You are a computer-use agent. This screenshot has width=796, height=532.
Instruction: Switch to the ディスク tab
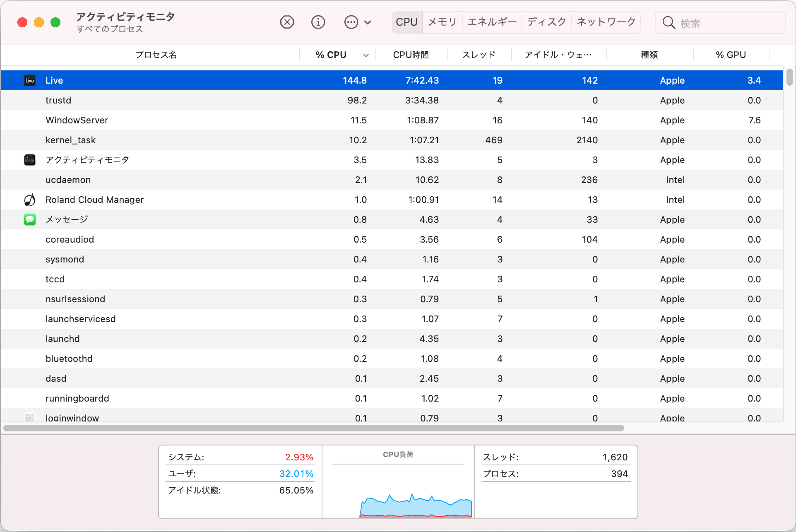546,22
